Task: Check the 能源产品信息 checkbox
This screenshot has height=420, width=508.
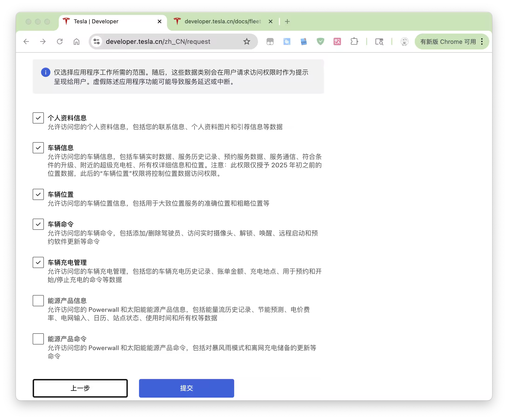Action: (38, 301)
